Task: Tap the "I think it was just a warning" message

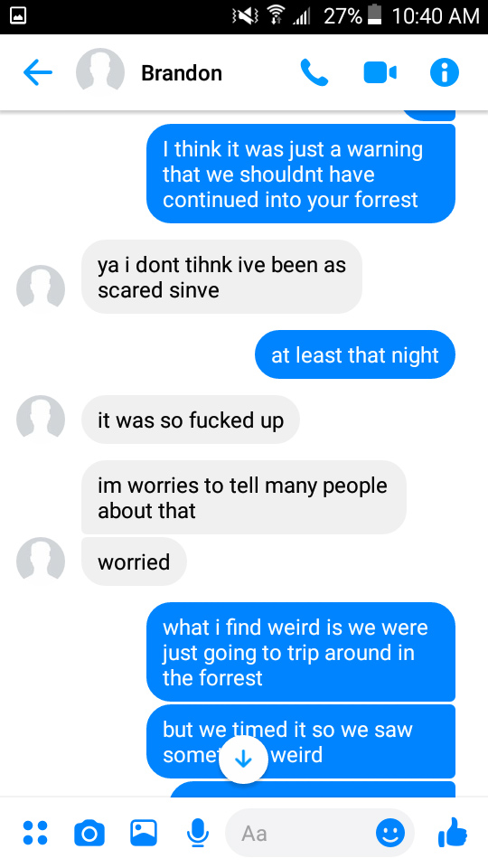Action: [x=300, y=174]
